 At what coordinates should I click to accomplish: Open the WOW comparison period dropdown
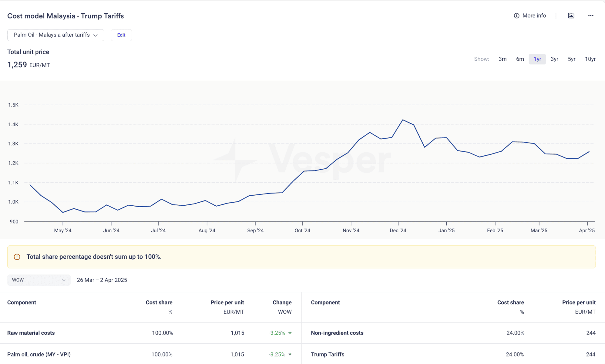click(x=39, y=280)
